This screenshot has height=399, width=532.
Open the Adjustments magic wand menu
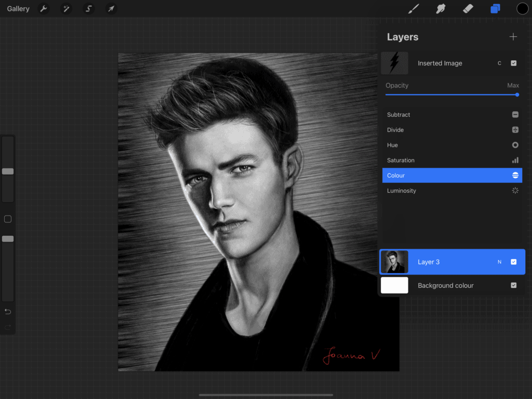pyautogui.click(x=66, y=9)
